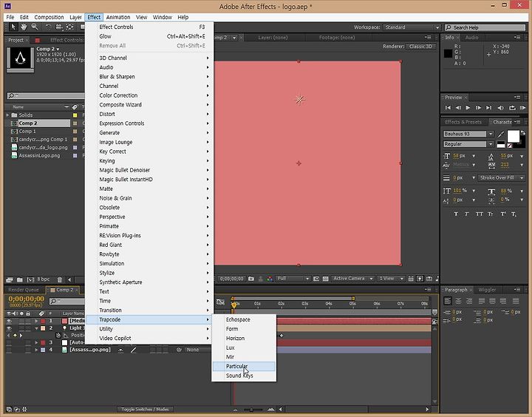Start RAM Preview playback
Screen dimensions: 532x417
coord(523,108)
